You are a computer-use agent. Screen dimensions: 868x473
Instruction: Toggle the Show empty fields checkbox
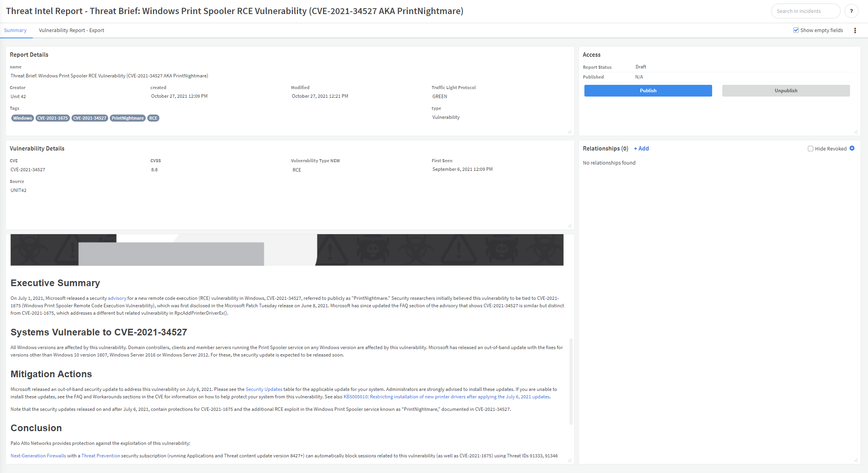click(796, 30)
